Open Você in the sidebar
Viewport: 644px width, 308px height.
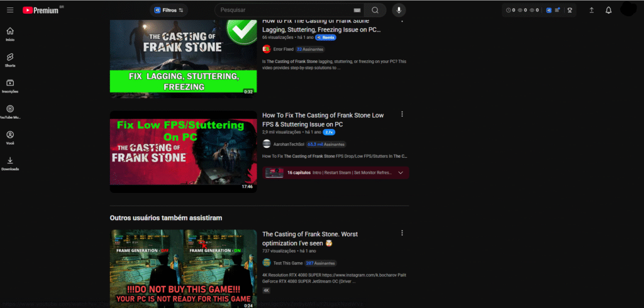10,138
